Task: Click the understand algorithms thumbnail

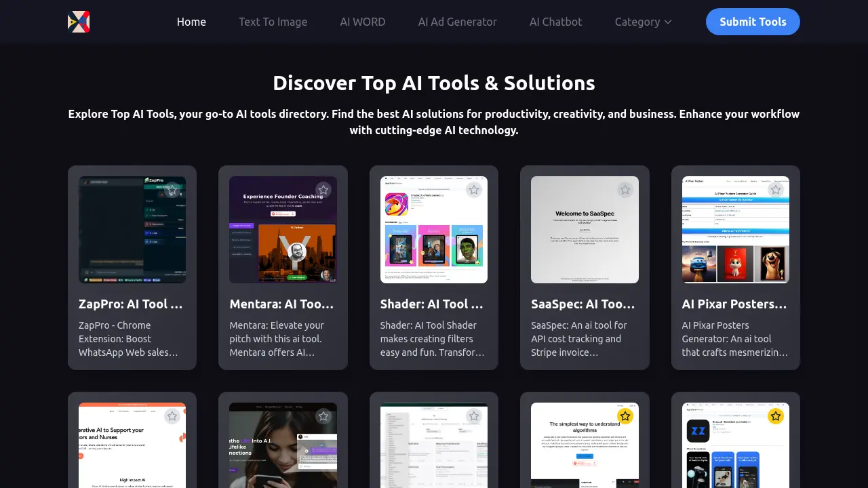Action: tap(585, 445)
